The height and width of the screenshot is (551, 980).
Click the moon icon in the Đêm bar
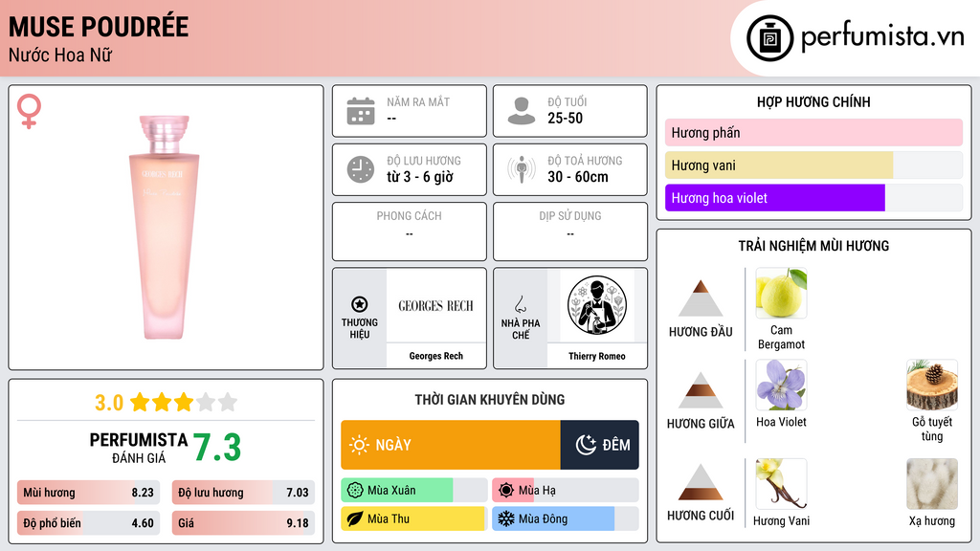pyautogui.click(x=586, y=445)
